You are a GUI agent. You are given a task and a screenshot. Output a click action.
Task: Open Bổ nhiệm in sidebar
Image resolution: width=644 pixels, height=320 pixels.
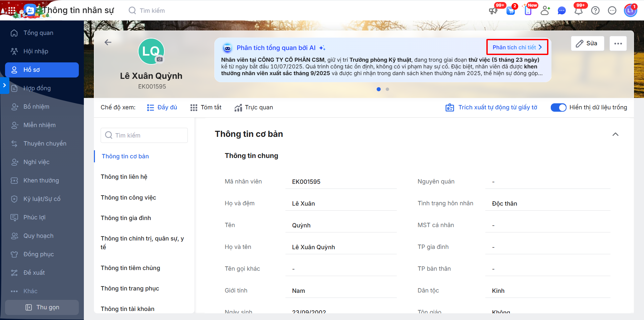pyautogui.click(x=42, y=107)
